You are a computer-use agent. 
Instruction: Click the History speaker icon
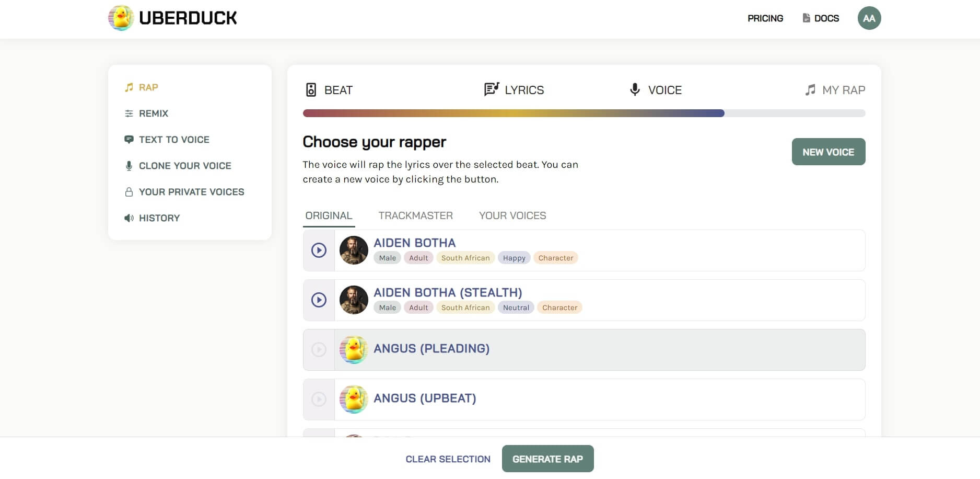[129, 218]
